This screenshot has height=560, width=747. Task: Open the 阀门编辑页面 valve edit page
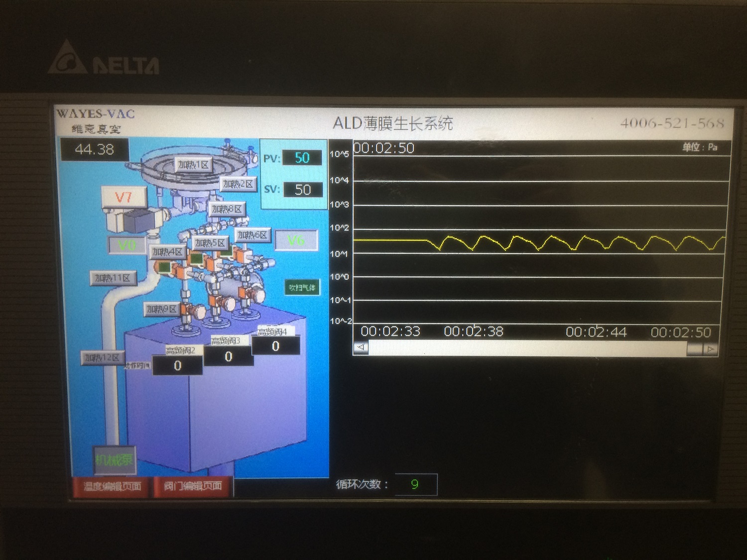[x=193, y=486]
